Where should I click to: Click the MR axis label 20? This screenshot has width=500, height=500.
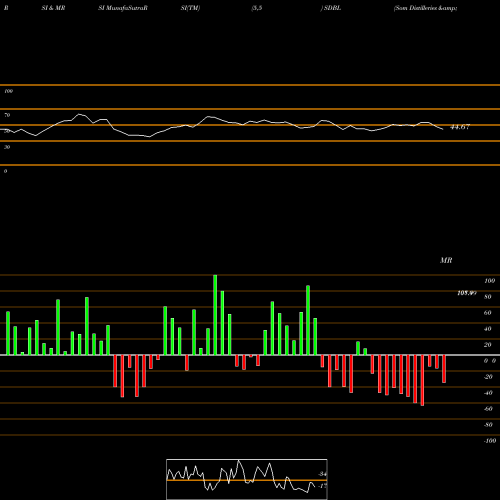(x=488, y=345)
